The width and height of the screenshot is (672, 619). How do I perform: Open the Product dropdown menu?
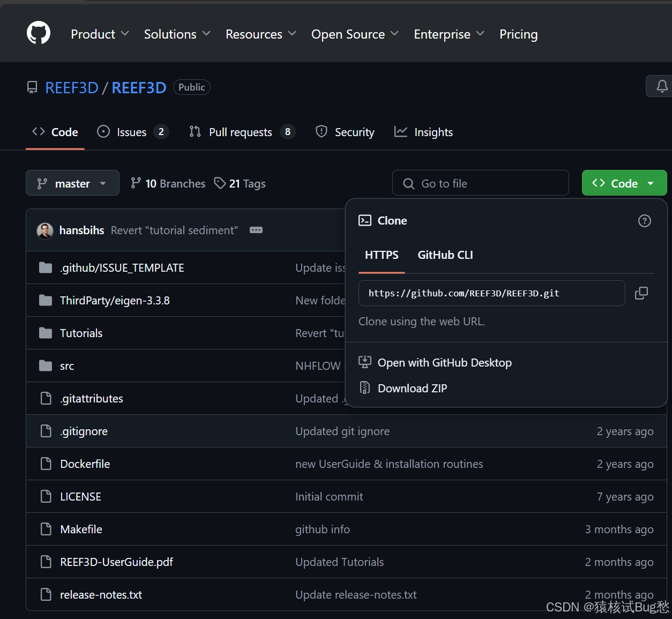(x=100, y=34)
